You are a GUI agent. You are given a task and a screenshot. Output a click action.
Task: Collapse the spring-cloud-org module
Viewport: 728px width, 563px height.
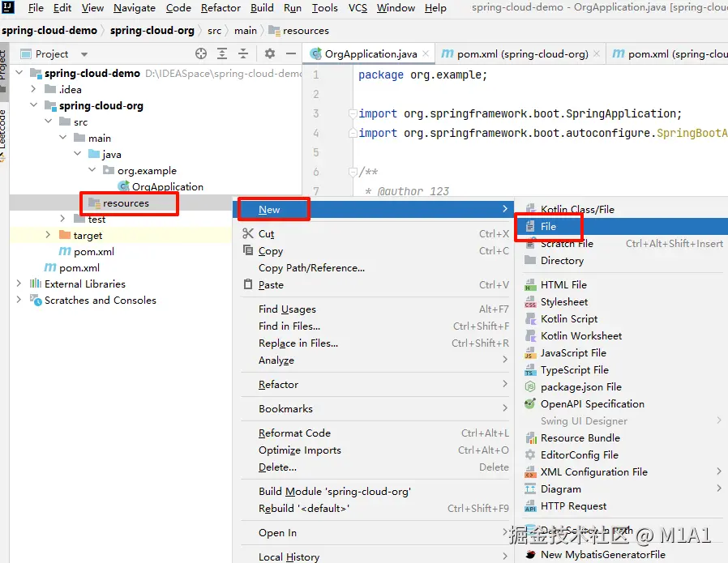click(33, 104)
